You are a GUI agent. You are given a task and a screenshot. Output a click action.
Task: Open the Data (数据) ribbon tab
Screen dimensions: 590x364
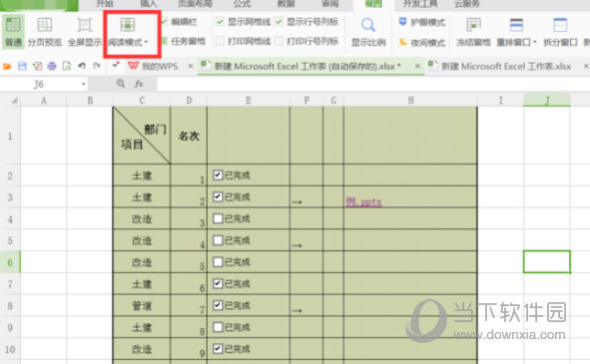point(286,4)
